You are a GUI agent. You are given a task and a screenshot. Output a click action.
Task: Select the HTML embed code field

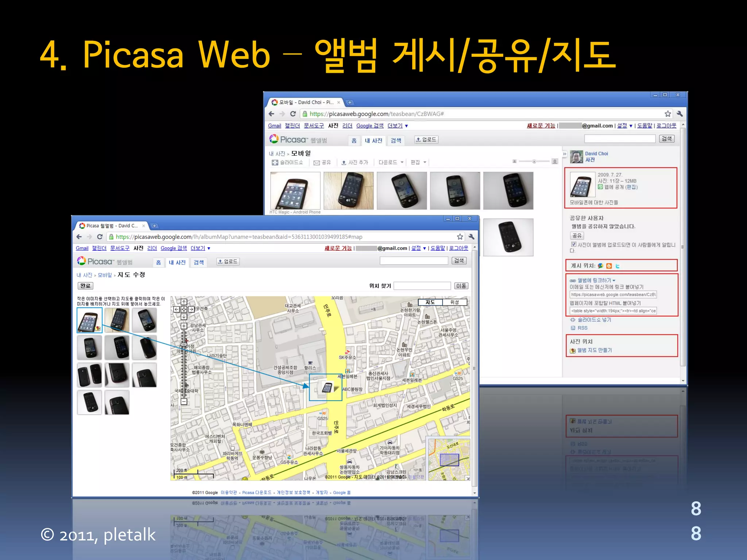pos(613,311)
